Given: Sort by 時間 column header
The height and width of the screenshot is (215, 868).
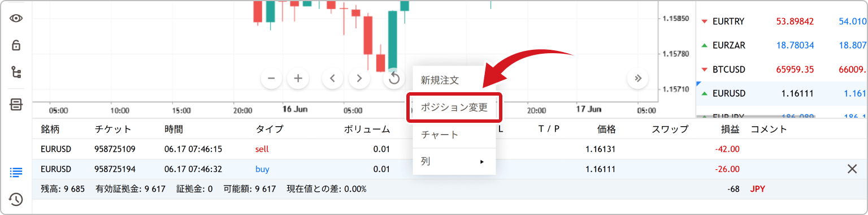Looking at the screenshot, I should coord(173,129).
